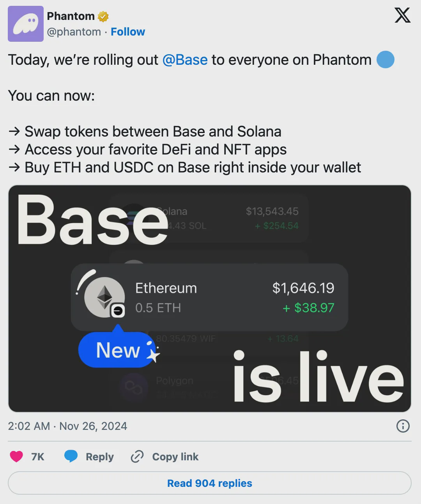
Task: Open the @phantom handle
Action: [74, 32]
